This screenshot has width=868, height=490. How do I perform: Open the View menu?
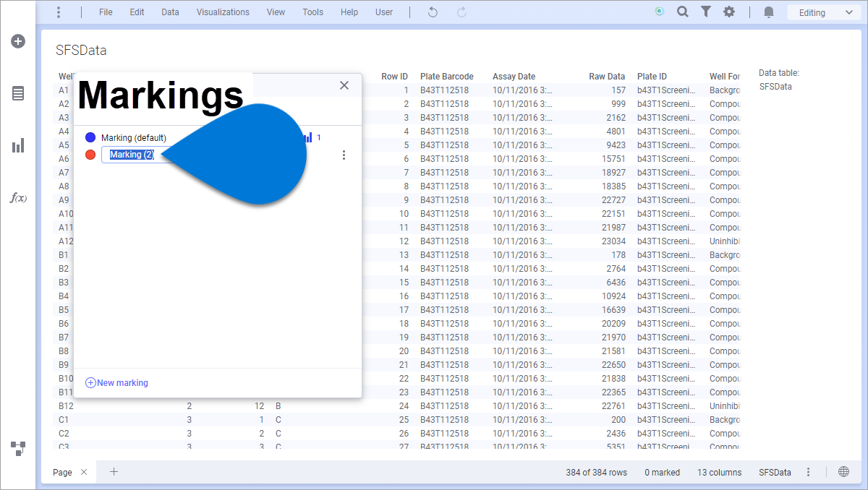pyautogui.click(x=276, y=12)
